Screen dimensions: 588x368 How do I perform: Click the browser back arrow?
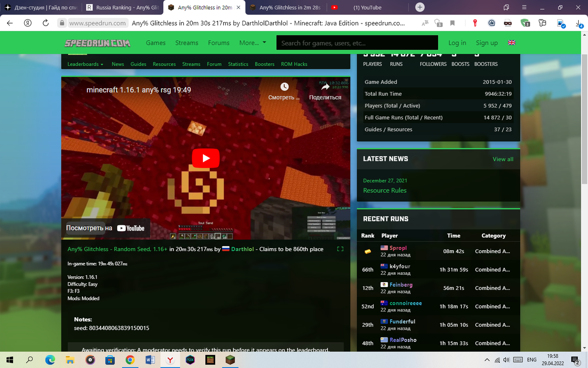(x=10, y=23)
